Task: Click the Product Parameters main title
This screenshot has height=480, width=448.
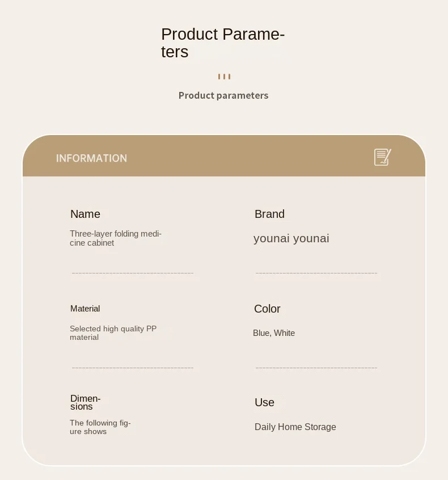Action: click(222, 43)
